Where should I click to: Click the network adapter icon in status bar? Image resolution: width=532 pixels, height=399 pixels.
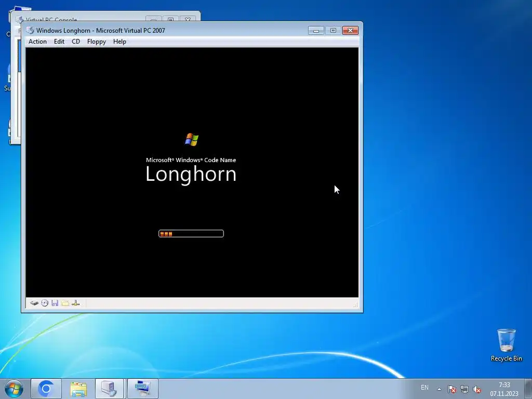pyautogui.click(x=76, y=303)
